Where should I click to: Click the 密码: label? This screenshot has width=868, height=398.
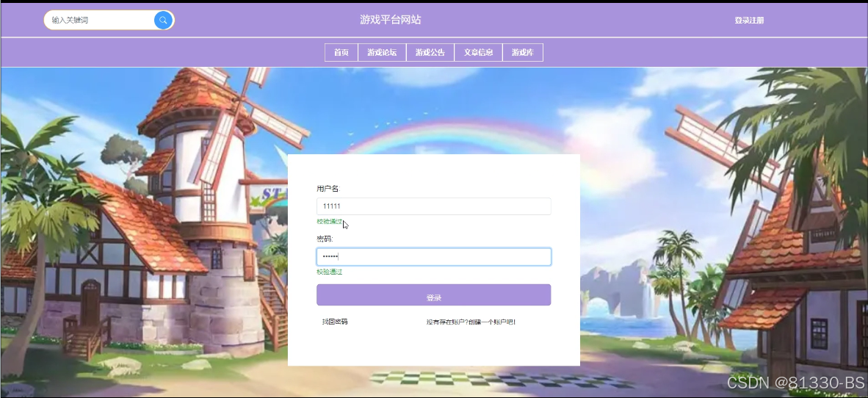[x=325, y=239]
